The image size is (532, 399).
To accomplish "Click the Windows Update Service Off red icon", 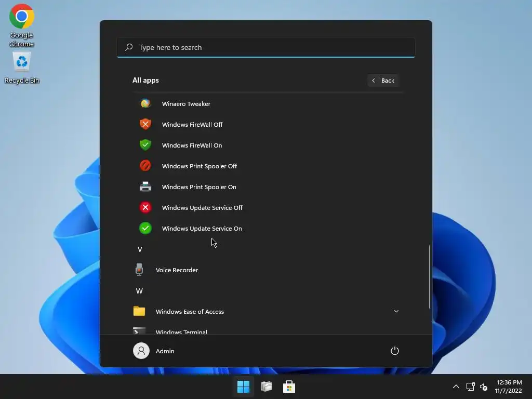I will (145, 207).
